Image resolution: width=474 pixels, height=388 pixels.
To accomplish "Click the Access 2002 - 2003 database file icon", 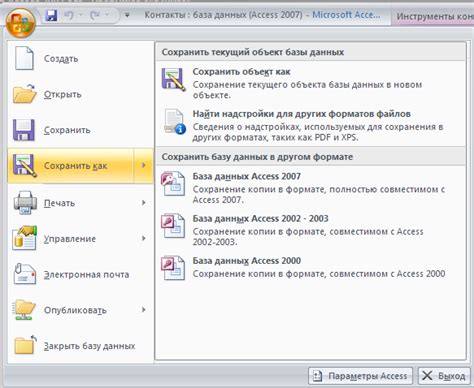I will coord(173,226).
